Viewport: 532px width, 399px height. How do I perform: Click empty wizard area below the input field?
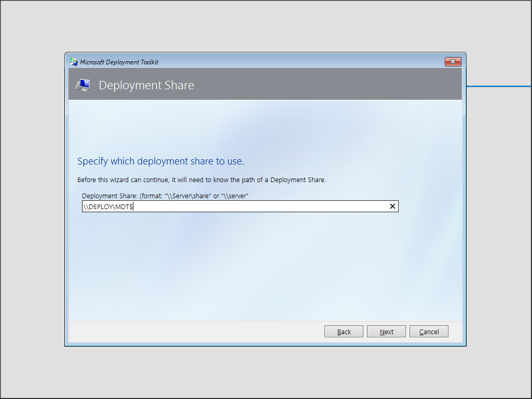[260, 265]
